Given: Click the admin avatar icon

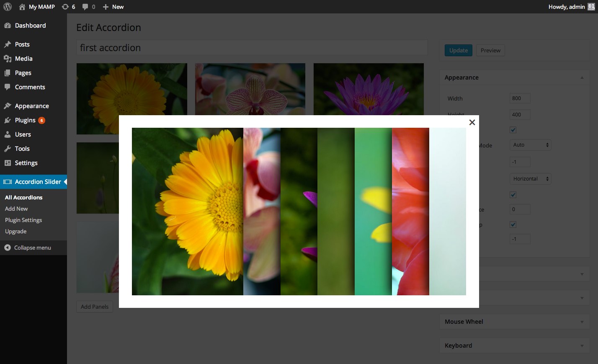Looking at the screenshot, I should pos(591,7).
